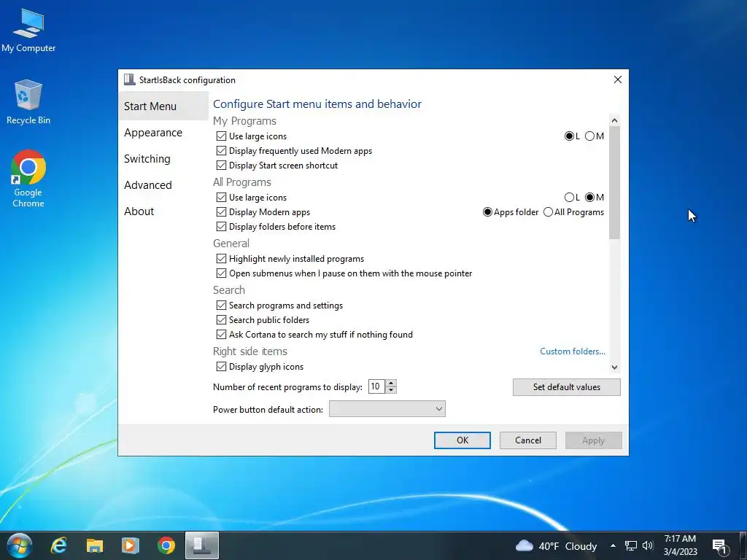
Task: Confirm settings with OK button
Action: tap(462, 440)
